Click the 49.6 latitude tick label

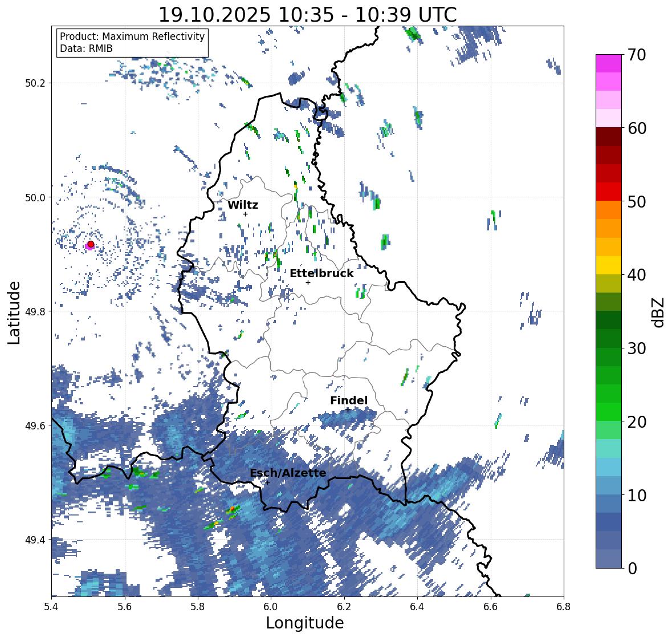(x=35, y=425)
